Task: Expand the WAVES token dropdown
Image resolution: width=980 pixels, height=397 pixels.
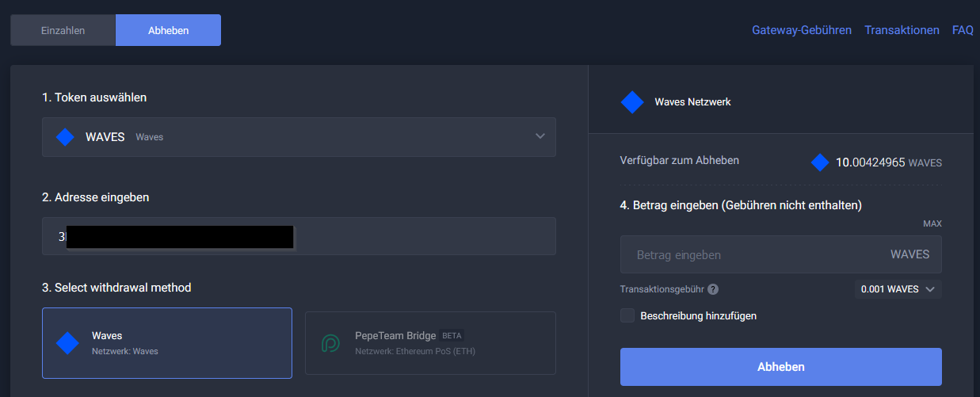Action: 299,137
